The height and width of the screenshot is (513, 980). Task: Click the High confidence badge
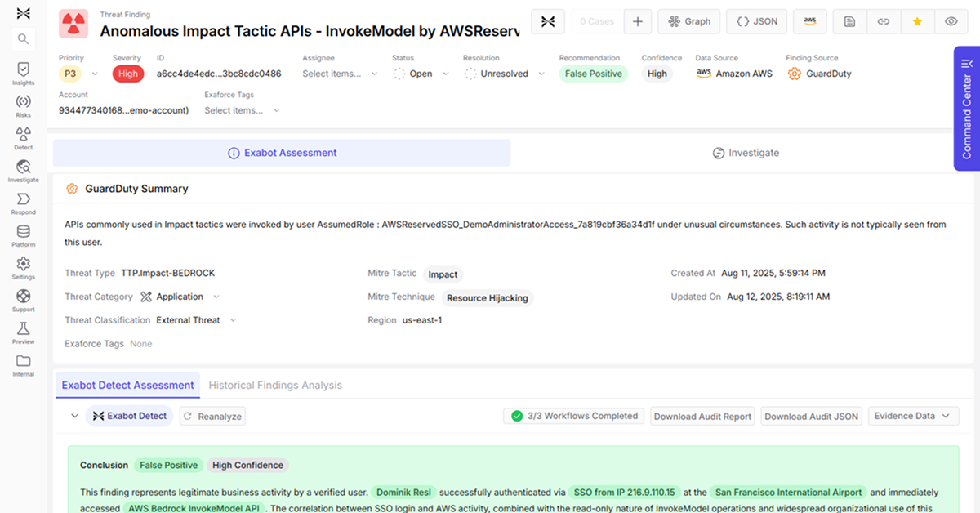(657, 74)
